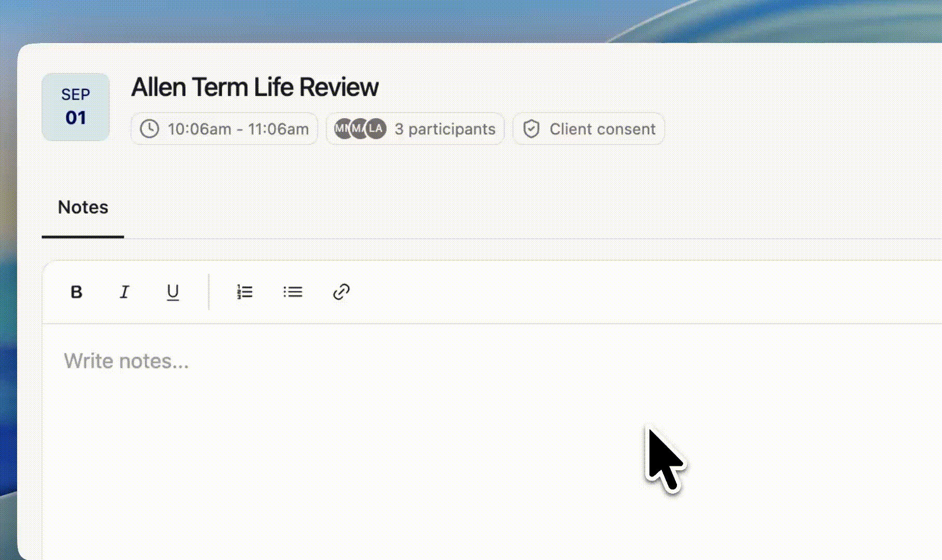Image resolution: width=942 pixels, height=560 pixels.
Task: Open the Notes tab
Action: 83,207
